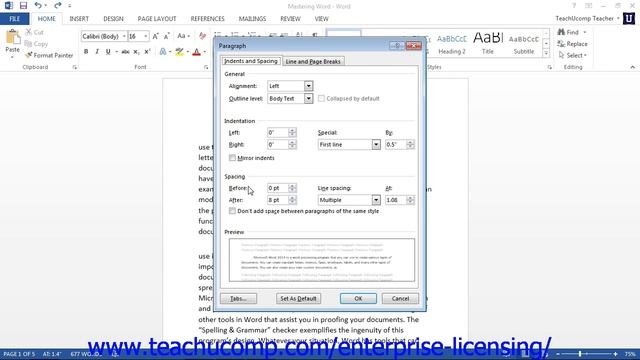
Task: Expand the Styles gallery
Action: pos(546,53)
